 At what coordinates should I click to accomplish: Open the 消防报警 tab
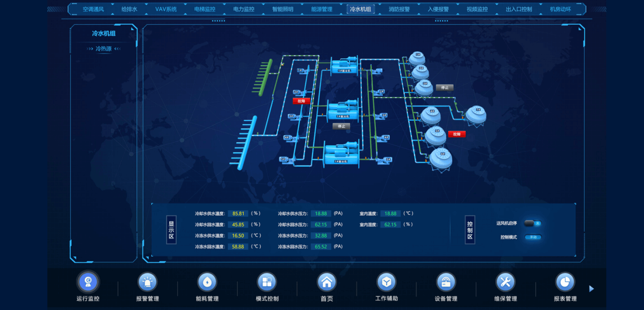click(x=399, y=9)
